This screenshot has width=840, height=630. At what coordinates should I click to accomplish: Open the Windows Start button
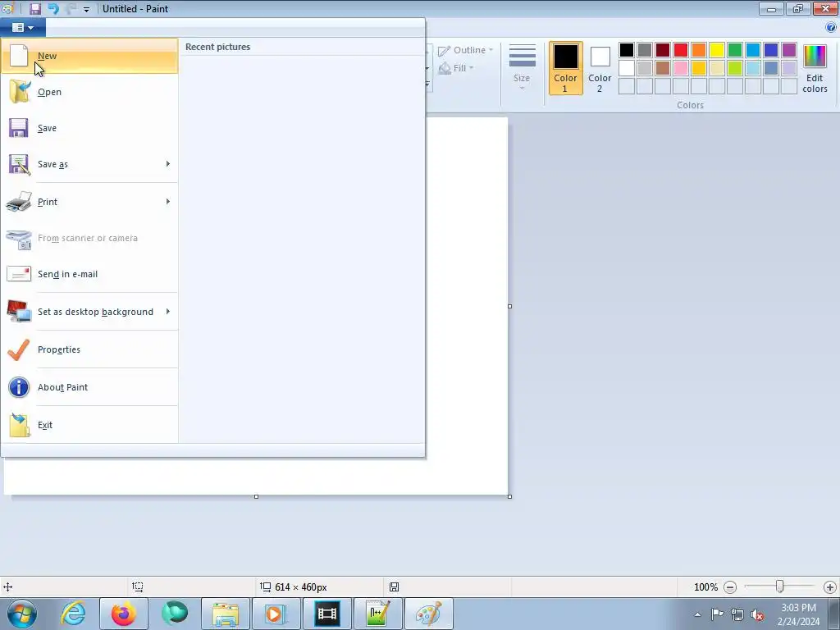pyautogui.click(x=22, y=614)
